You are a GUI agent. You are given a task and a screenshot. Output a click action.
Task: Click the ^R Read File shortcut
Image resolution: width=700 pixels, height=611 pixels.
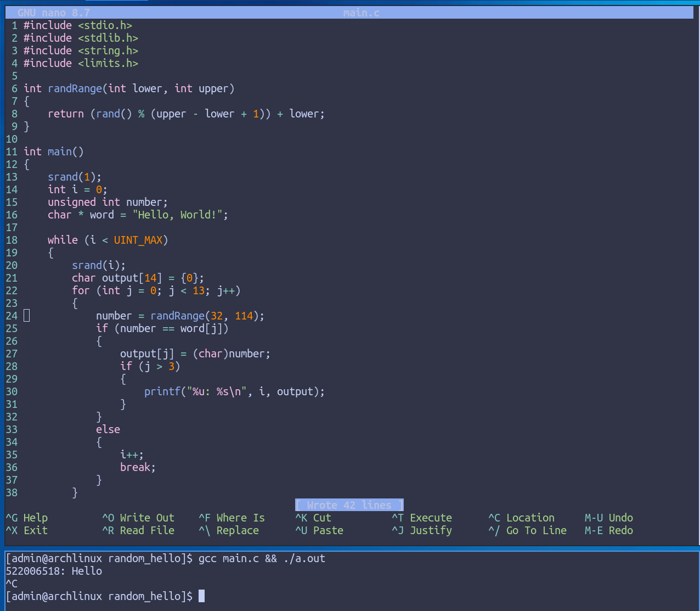138,530
